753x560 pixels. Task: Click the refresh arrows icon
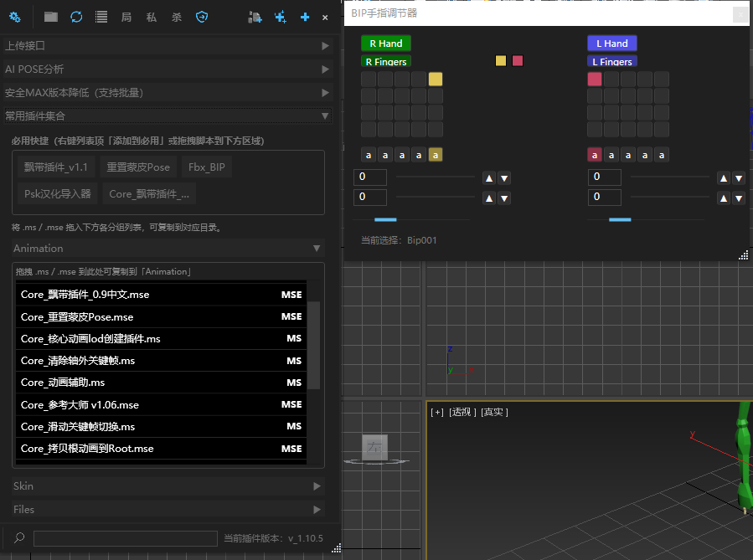point(76,18)
